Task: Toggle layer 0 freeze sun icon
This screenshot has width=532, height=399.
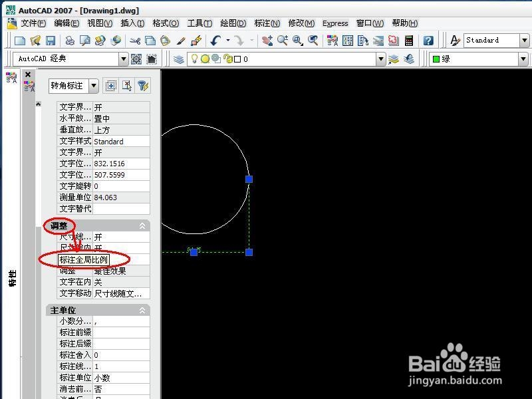Action: [205, 59]
